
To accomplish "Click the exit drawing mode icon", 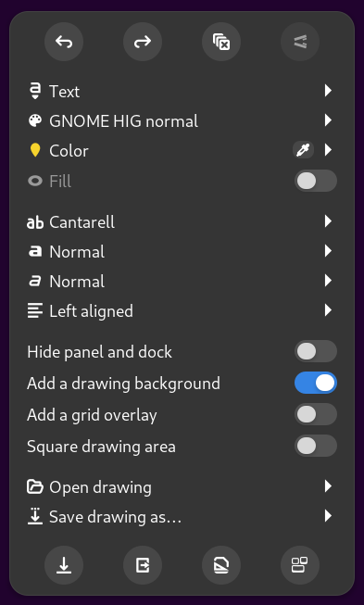I will [x=143, y=565].
